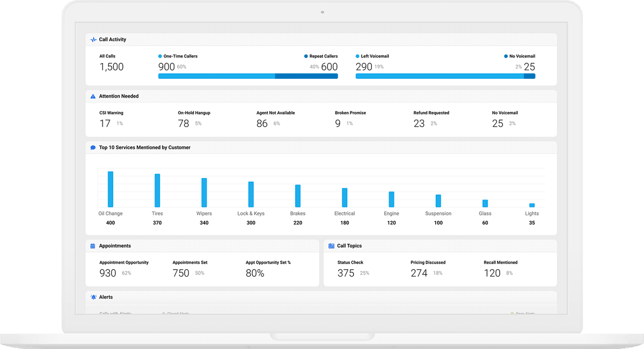Select the One-Time Callers legend dot

(x=160, y=56)
